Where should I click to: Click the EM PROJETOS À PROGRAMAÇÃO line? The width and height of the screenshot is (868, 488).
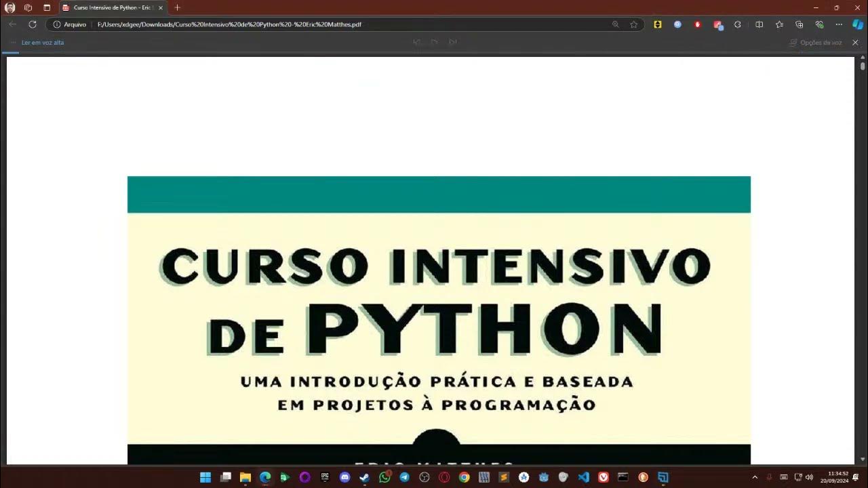pyautogui.click(x=437, y=405)
